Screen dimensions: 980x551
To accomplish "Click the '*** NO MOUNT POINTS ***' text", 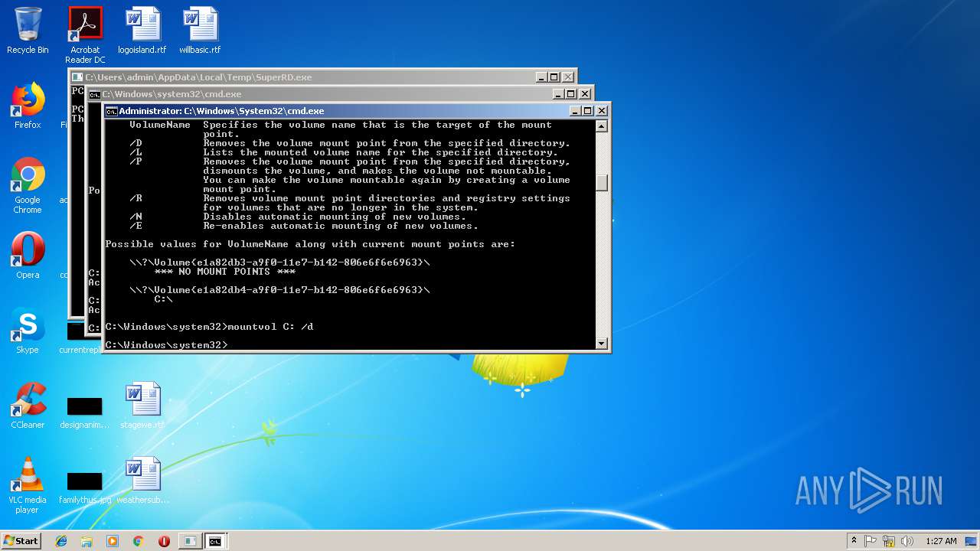I will point(224,272).
